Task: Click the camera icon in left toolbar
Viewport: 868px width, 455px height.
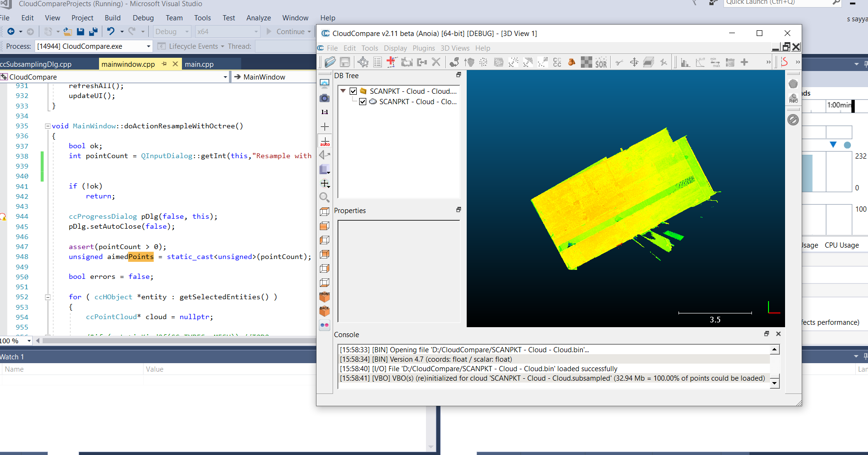Action: tap(325, 98)
